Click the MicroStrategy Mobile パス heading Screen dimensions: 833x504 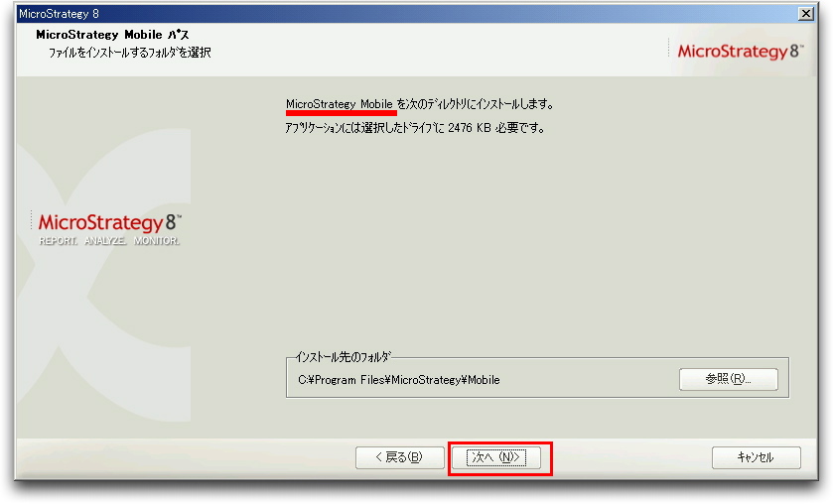point(112,35)
